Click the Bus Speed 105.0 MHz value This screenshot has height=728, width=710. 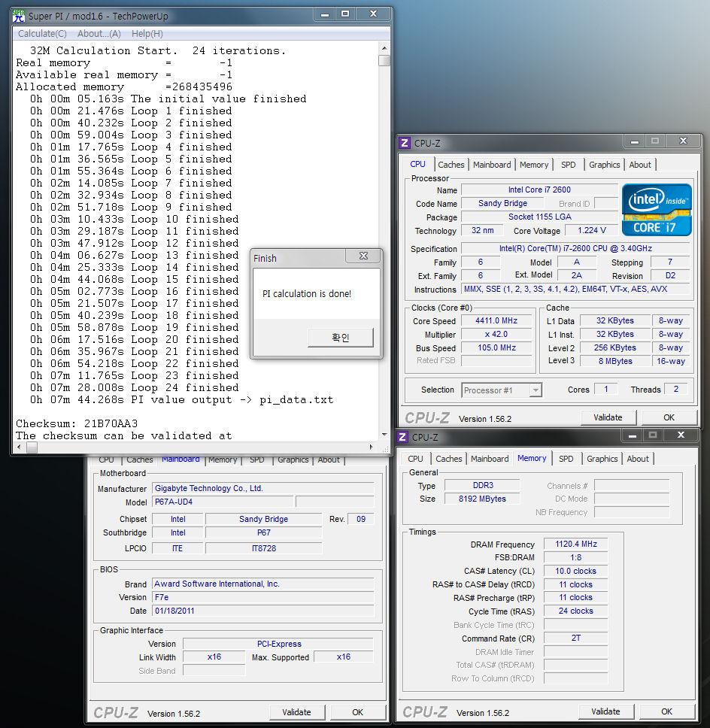[x=496, y=347]
